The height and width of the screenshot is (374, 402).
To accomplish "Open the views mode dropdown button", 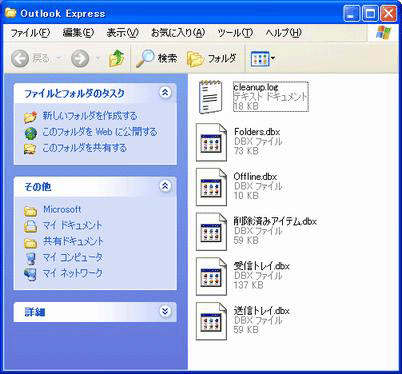I will [x=263, y=59].
